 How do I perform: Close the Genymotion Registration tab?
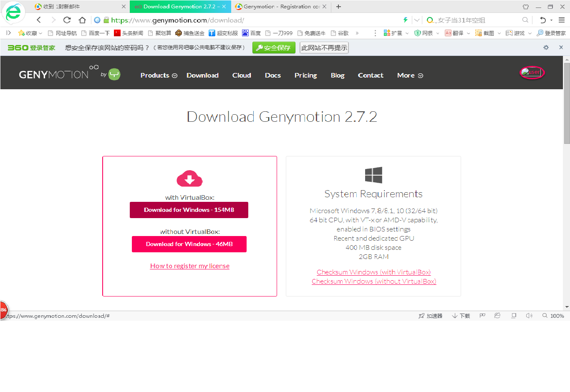point(324,7)
